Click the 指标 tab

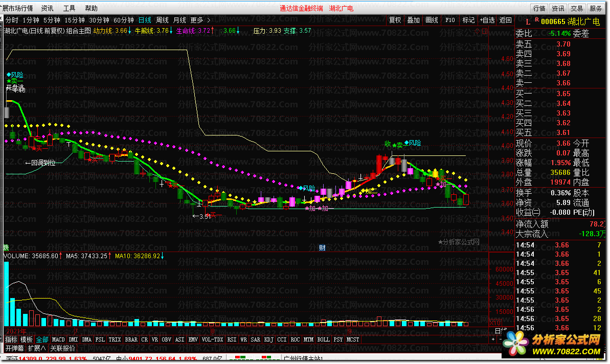point(11,339)
